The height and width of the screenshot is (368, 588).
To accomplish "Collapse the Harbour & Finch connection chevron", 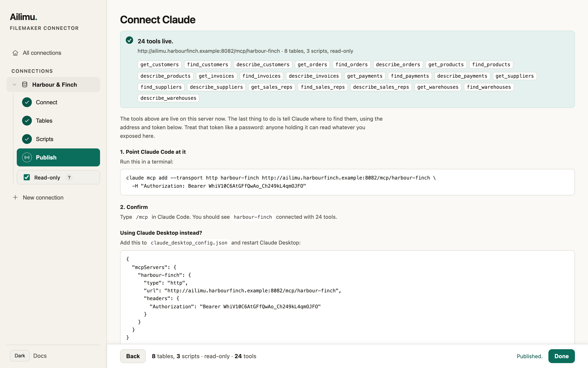I will coord(14,84).
